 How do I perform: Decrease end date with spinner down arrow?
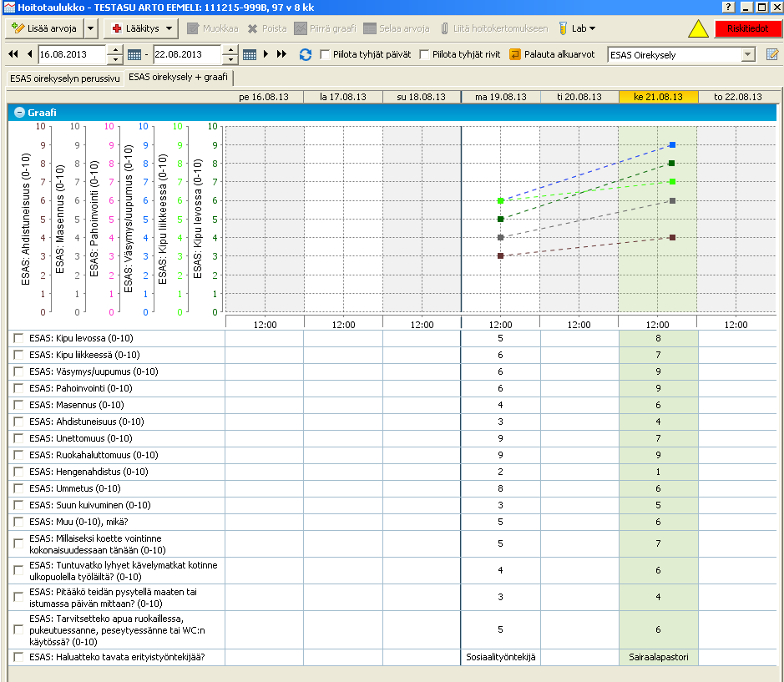click(x=230, y=59)
